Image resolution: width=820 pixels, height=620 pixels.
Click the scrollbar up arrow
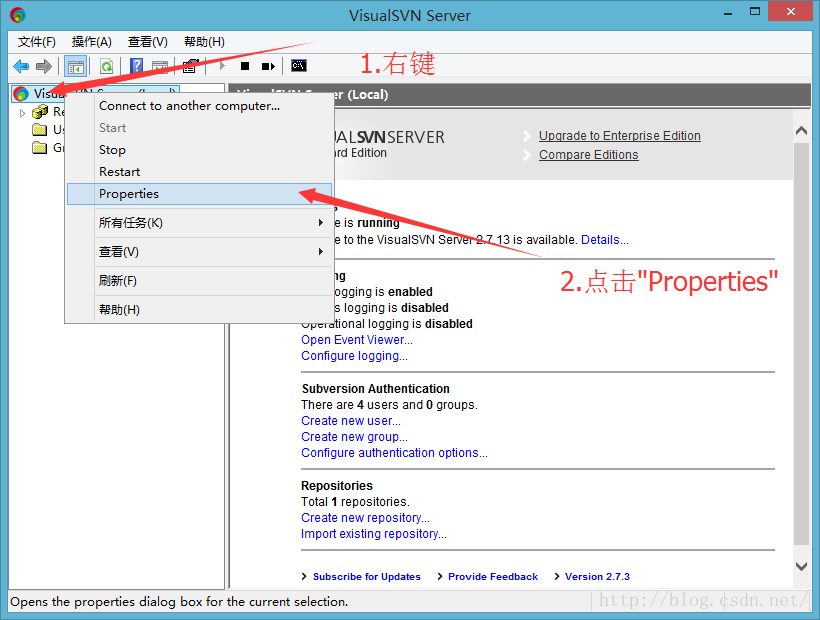point(801,131)
